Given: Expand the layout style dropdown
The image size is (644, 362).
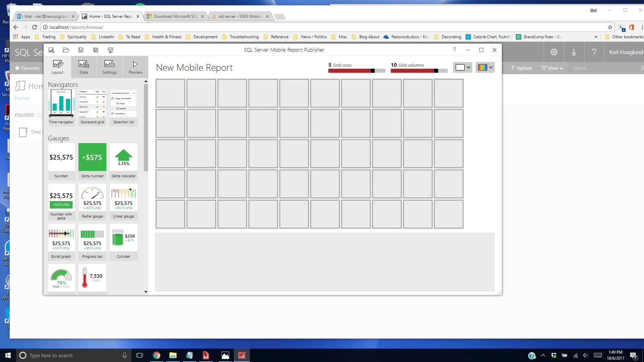Looking at the screenshot, I should point(463,67).
